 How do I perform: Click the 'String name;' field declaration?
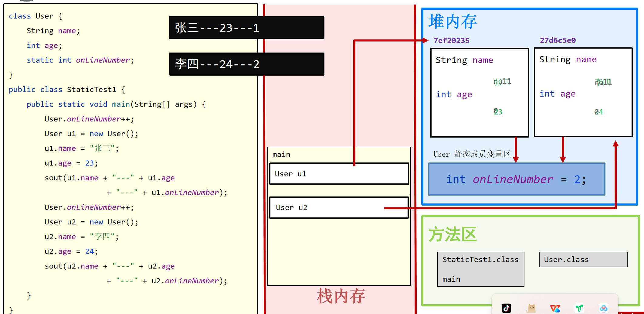(53, 31)
